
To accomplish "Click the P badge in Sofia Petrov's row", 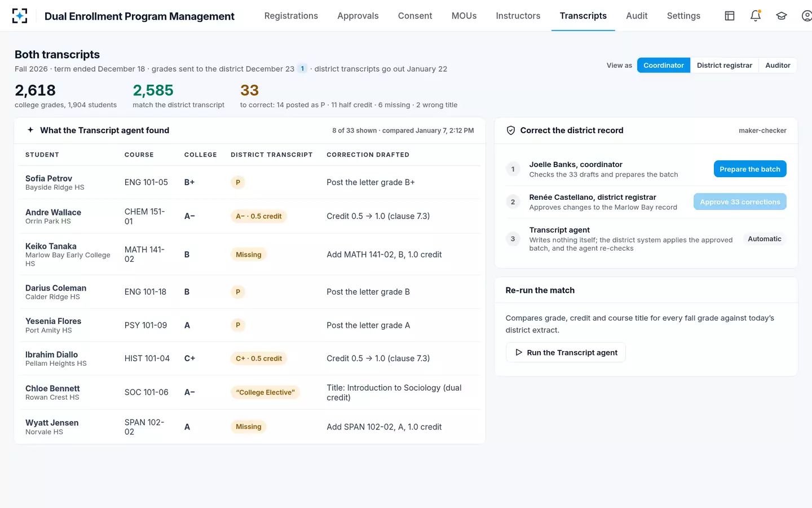I will pyautogui.click(x=238, y=182).
